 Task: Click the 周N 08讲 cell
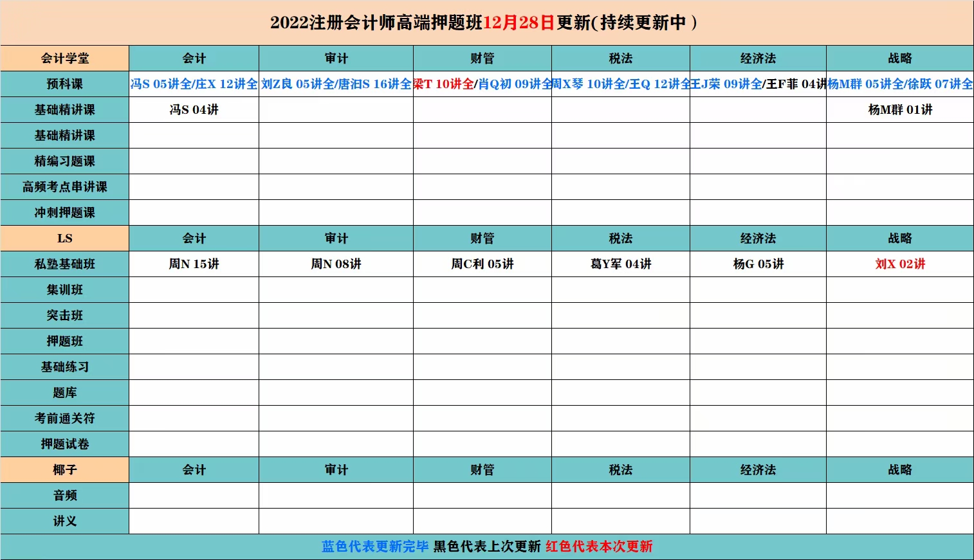pos(336,264)
